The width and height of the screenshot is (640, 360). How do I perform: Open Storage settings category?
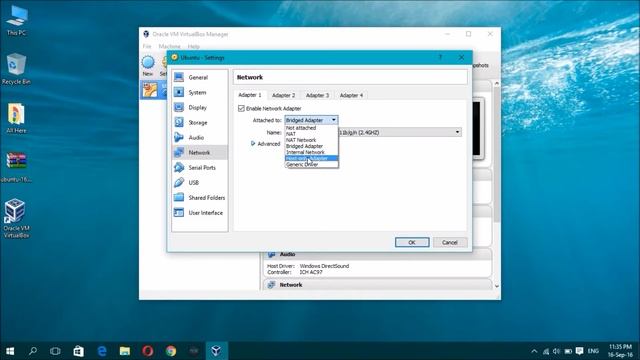tap(199, 123)
